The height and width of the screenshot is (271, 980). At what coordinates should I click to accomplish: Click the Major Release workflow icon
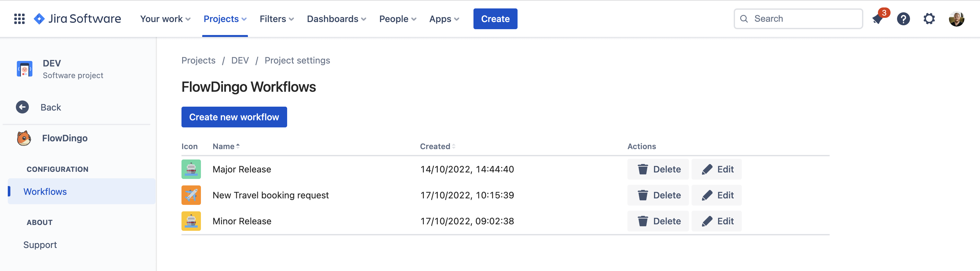coord(191,169)
